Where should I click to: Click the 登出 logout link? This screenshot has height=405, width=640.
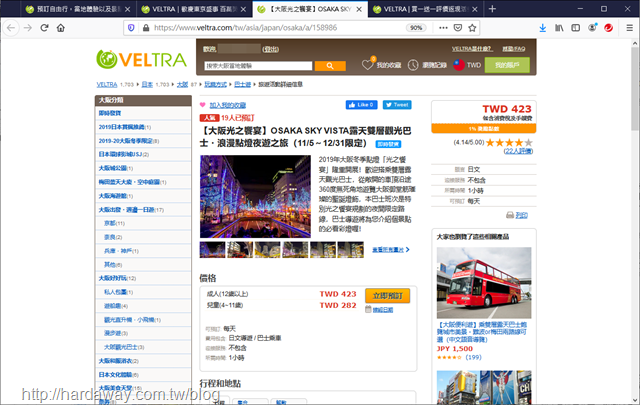(x=271, y=49)
